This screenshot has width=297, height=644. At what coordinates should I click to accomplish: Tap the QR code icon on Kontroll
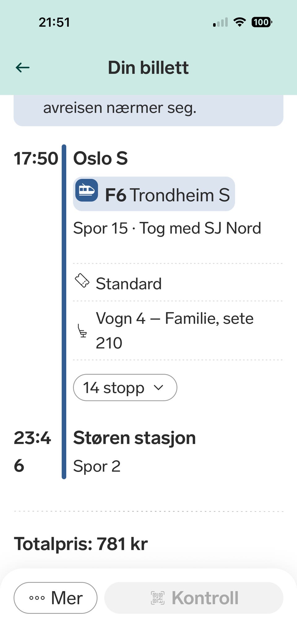pyautogui.click(x=157, y=598)
